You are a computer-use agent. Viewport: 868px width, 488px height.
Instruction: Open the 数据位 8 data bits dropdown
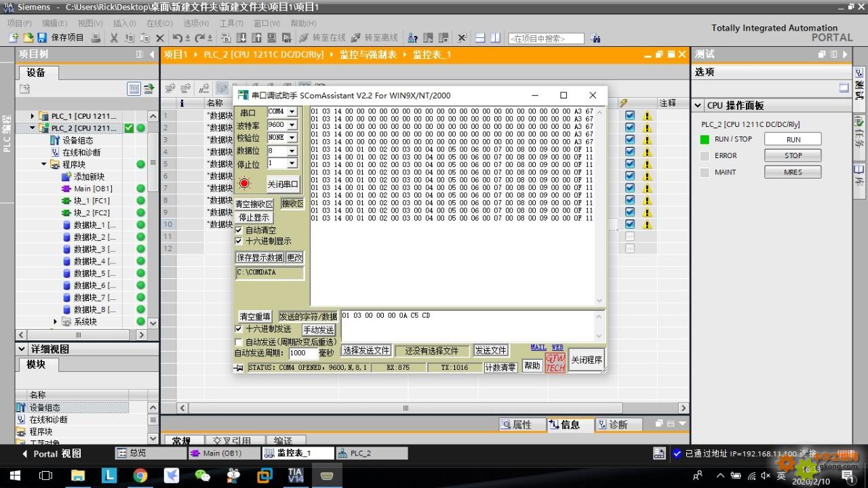click(292, 151)
